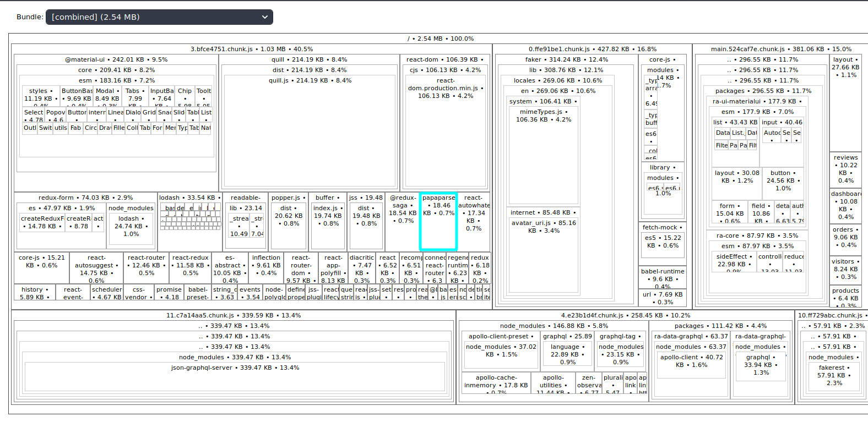Select avatar_uri.js 85.16 KB block

[x=544, y=254]
